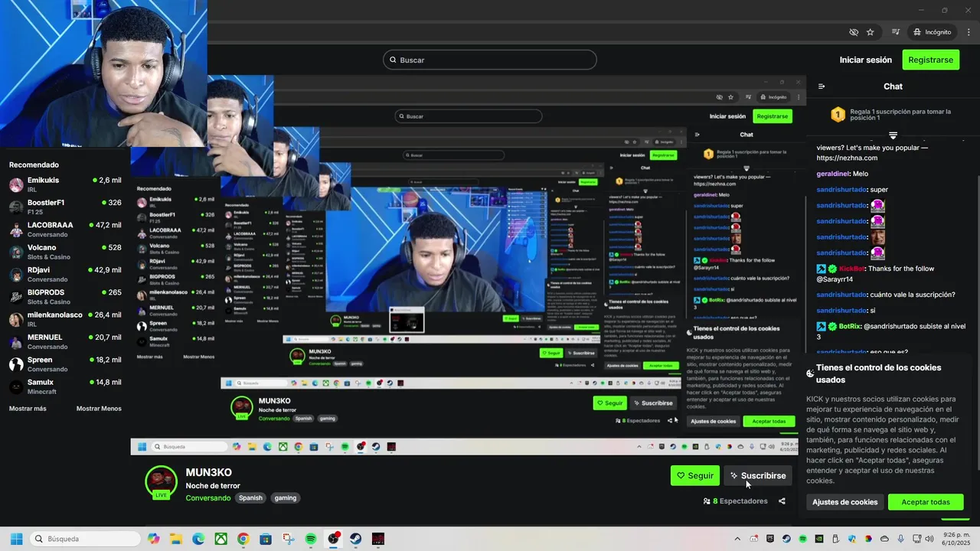Image resolution: width=980 pixels, height=551 pixels.
Task: Open Volcano channel in the recommended list
Action: (65, 253)
